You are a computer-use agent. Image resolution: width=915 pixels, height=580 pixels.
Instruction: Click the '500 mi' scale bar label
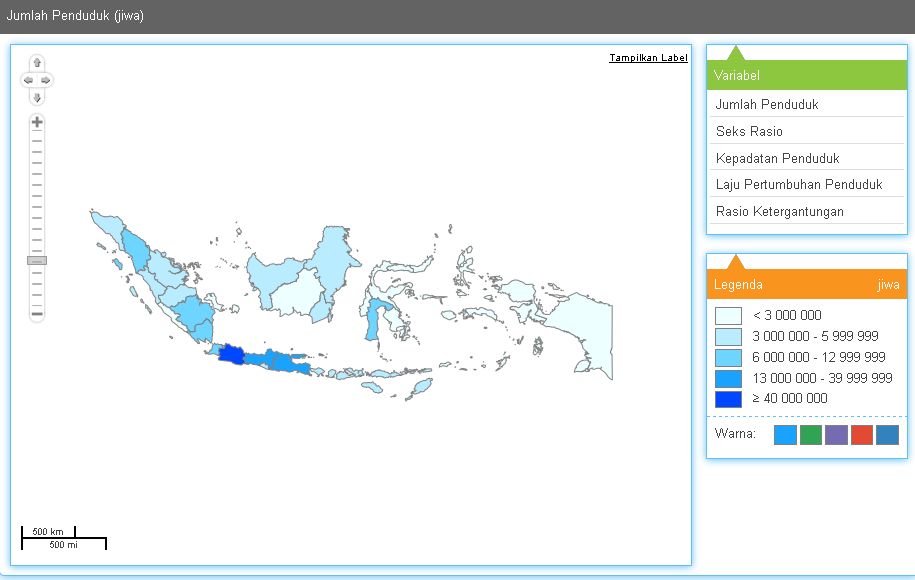(x=63, y=544)
